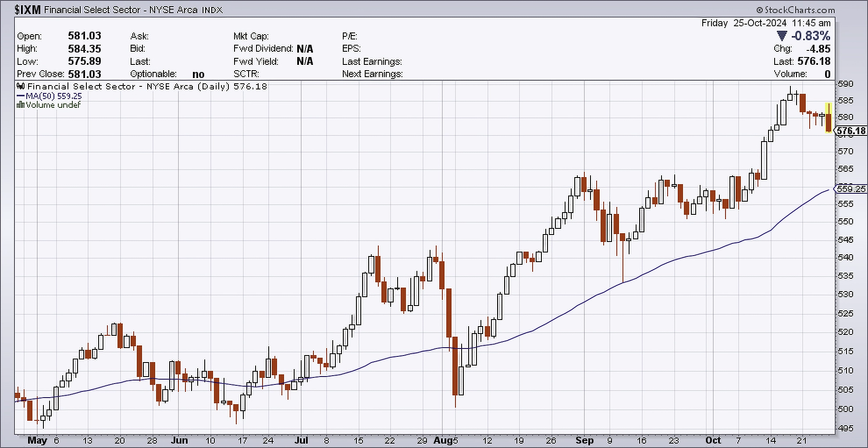868x448 pixels.
Task: Click the candlestick icon in chart legend
Action: (21, 86)
